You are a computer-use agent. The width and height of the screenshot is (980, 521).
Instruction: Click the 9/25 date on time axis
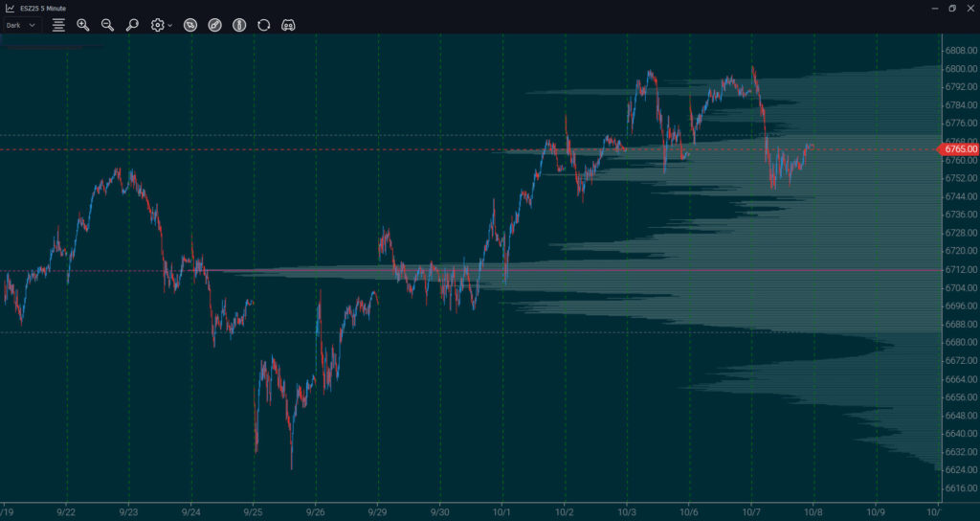pos(254,512)
